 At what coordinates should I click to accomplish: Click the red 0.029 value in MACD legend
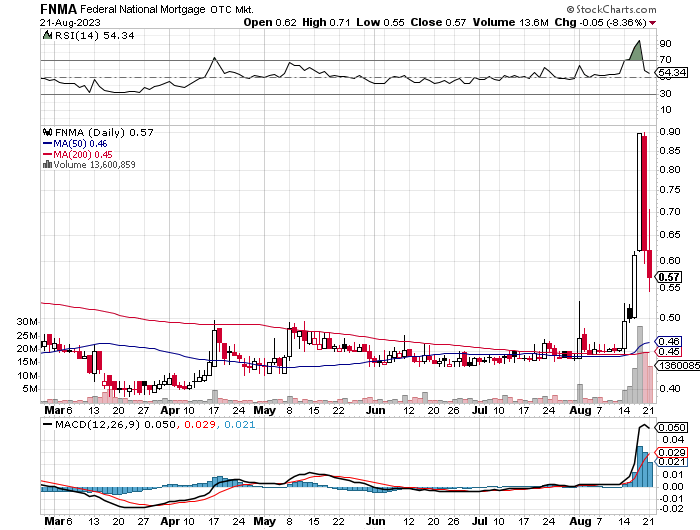[x=200, y=425]
